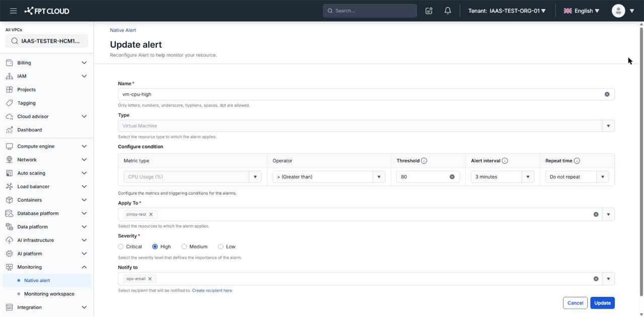644x317 pixels.
Task: Clear the Name field text
Action: tap(607, 94)
